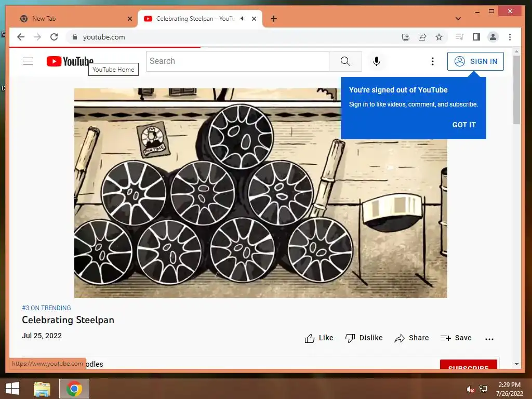Select the Celebrating Steelpan YouTube tab

tap(200, 19)
